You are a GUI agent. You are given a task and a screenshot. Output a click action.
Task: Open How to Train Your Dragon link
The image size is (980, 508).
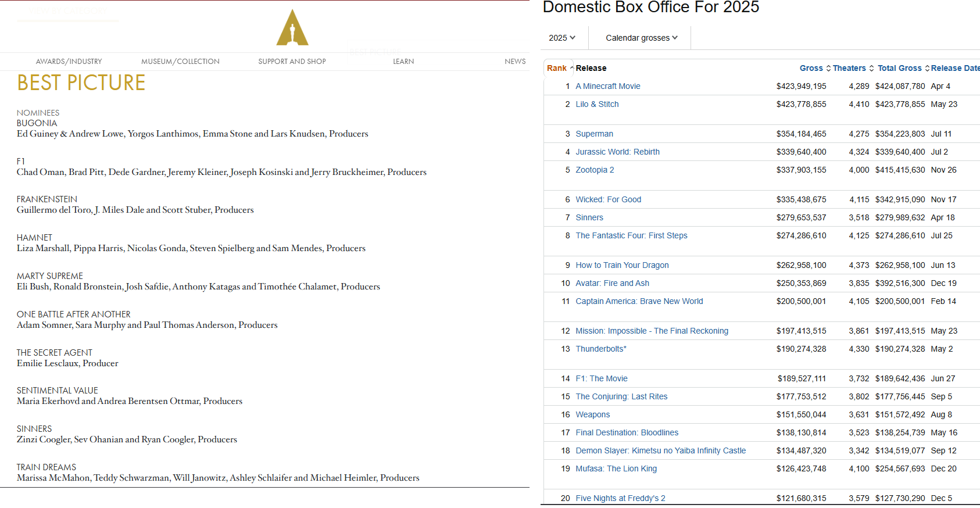coord(622,265)
